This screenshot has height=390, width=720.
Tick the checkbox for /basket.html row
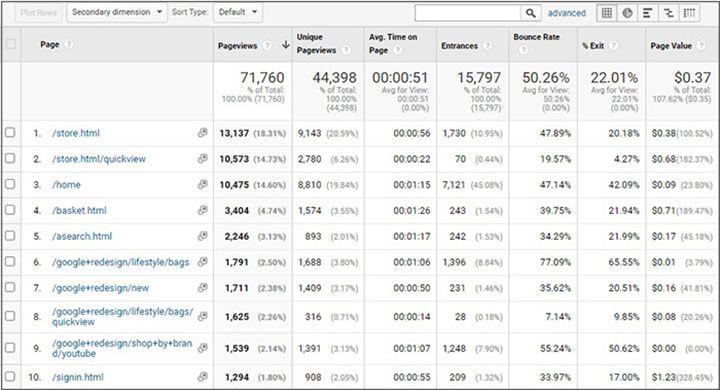click(x=10, y=210)
